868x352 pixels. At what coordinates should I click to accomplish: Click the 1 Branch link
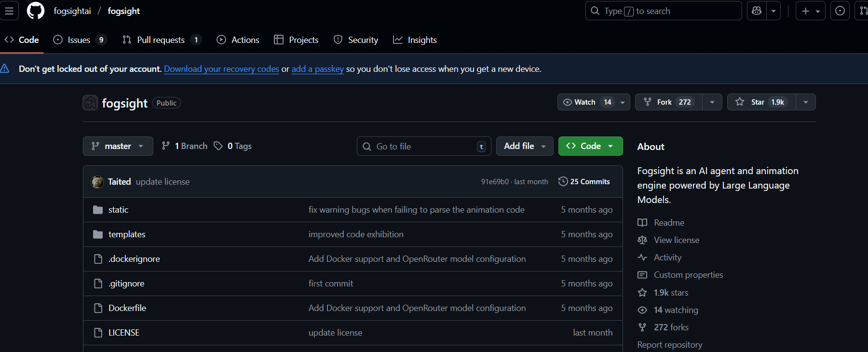click(185, 146)
